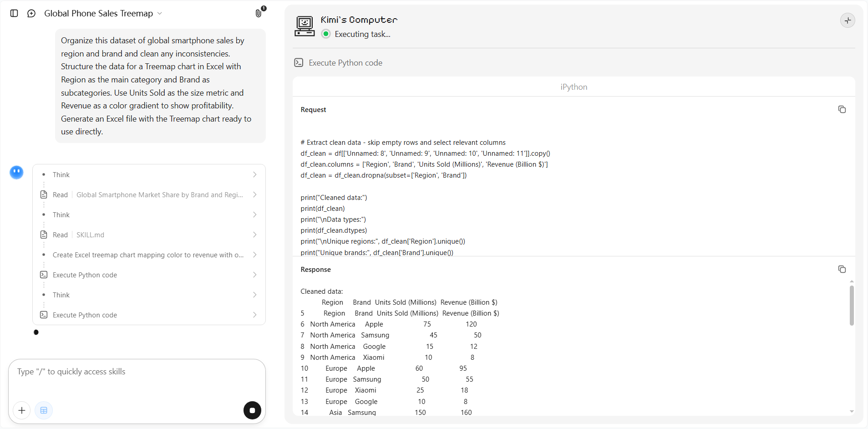868x429 pixels.
Task: Expand the Read SKILL.md step
Action: pyautogui.click(x=149, y=235)
